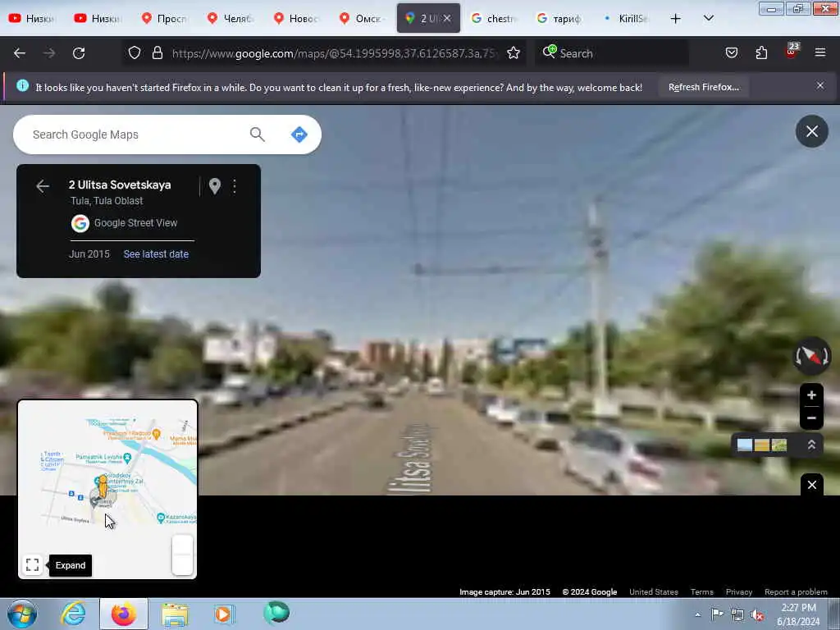
Task: Expand the imagery strip with double chevron
Action: click(811, 445)
